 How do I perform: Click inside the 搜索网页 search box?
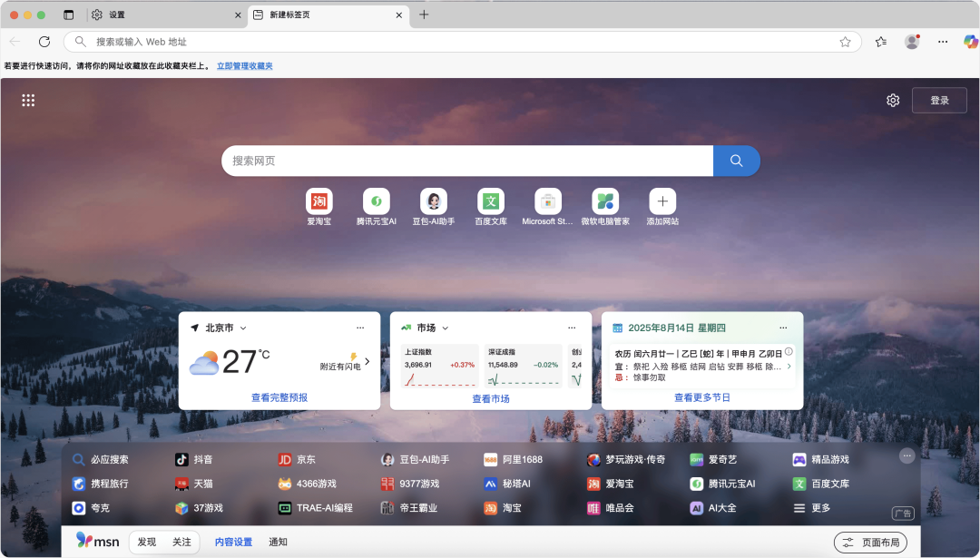[454, 160]
